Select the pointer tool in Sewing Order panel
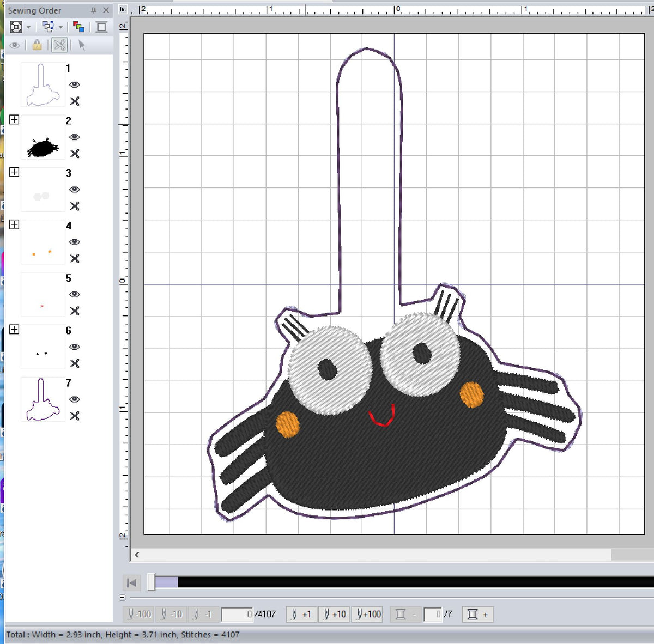 (x=83, y=46)
